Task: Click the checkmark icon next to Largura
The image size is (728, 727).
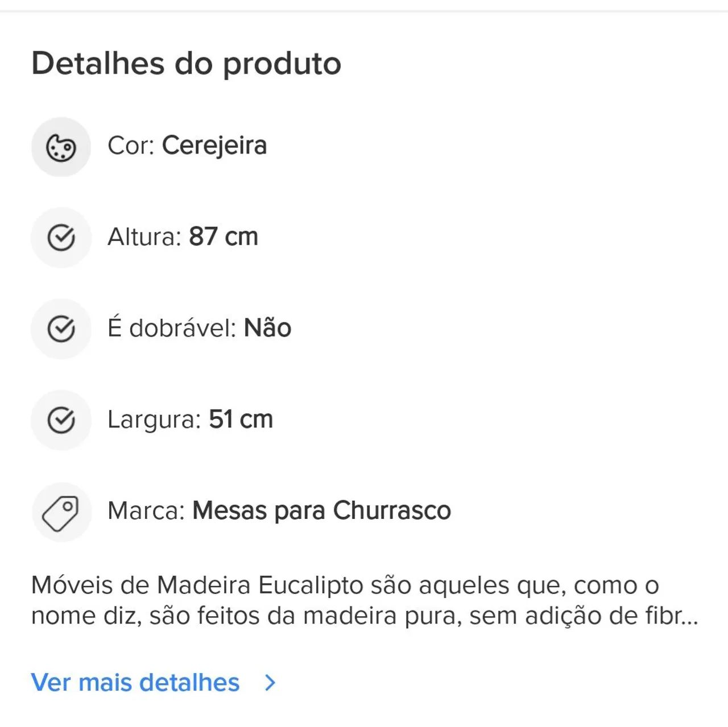Action: [61, 420]
